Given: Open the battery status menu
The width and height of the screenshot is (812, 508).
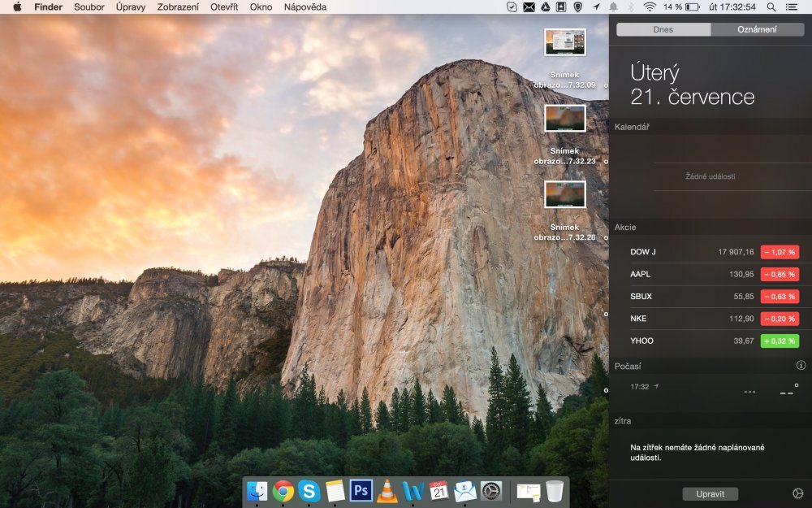Looking at the screenshot, I should (693, 7).
